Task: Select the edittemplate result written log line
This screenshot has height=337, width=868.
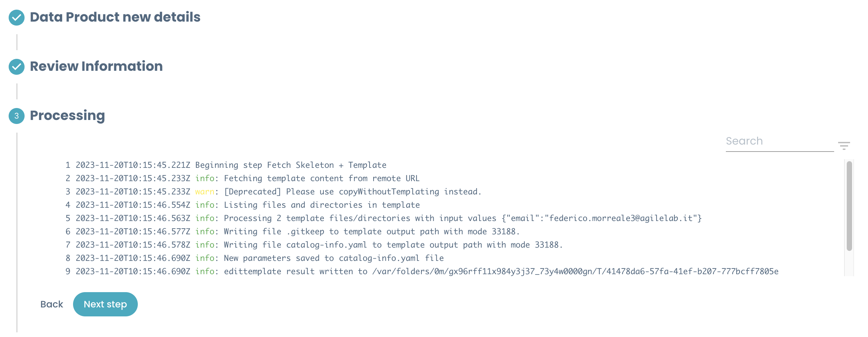Action: (427, 272)
